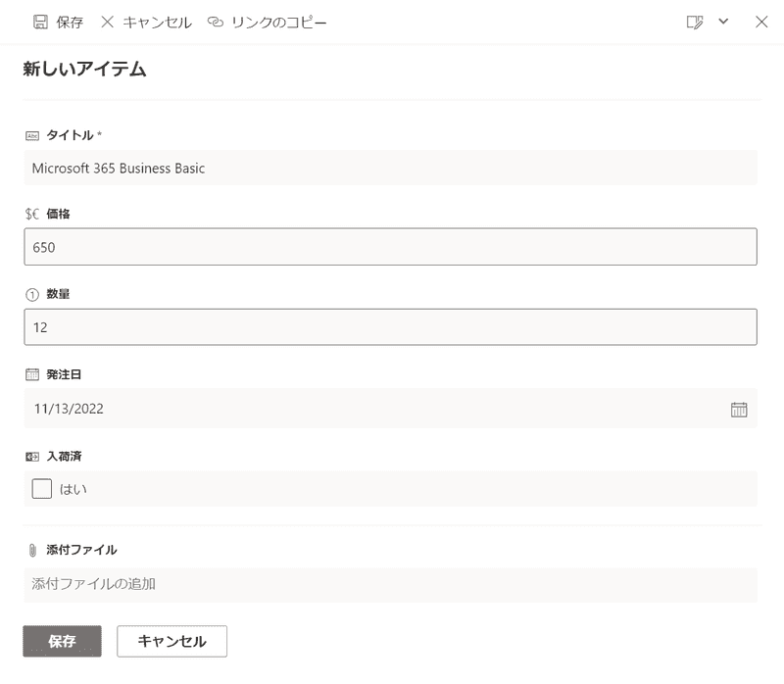This screenshot has width=784, height=684.
Task: Choose リンクのコピー in the command bar
Action: (278, 22)
